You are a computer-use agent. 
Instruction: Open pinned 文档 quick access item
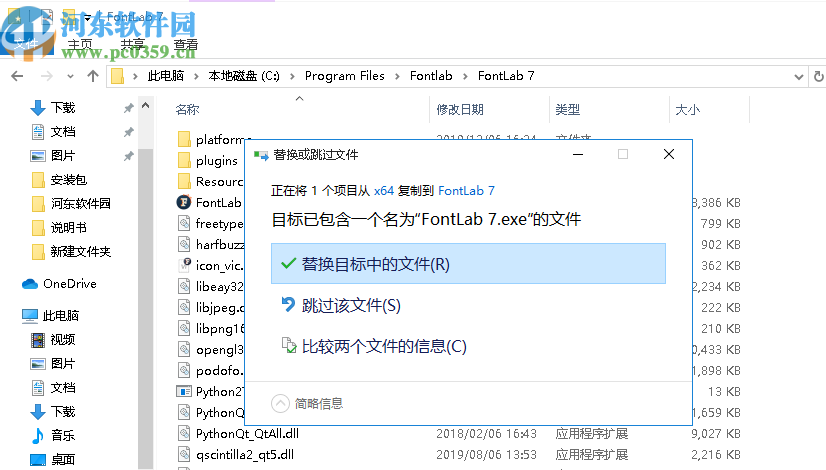pos(63,132)
